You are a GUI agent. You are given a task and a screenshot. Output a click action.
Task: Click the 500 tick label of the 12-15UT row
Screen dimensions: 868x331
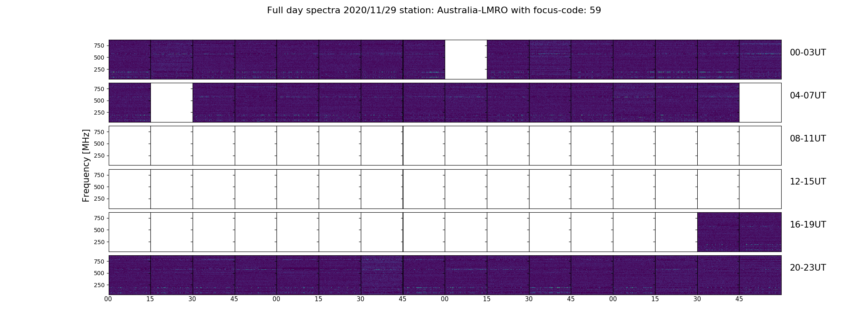99,187
